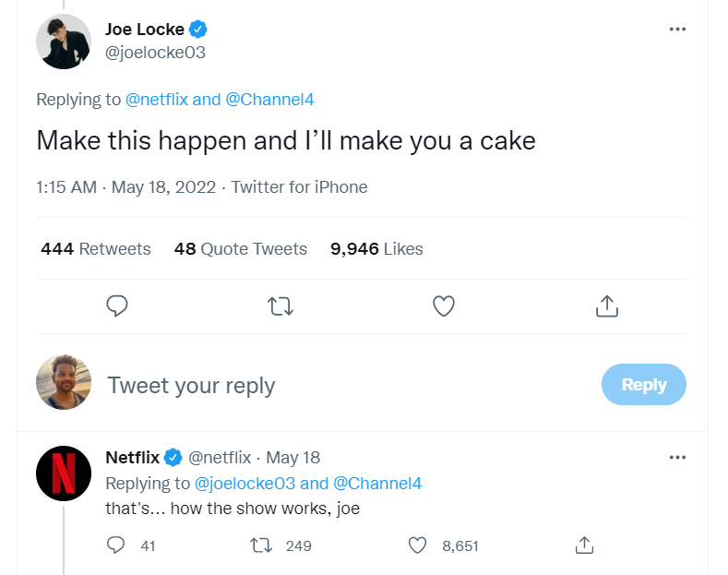Share Joe Locke's tweet

coord(606,305)
